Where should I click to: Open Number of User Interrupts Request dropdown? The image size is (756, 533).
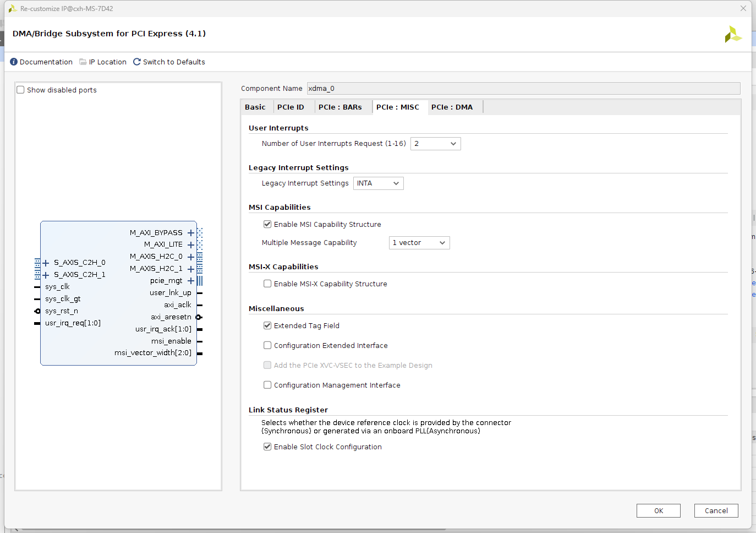pos(436,144)
